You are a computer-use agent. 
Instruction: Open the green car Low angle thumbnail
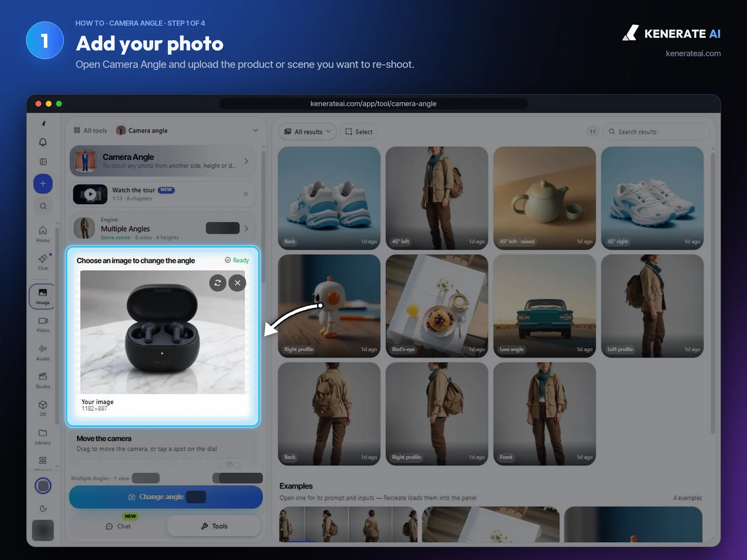click(x=544, y=306)
